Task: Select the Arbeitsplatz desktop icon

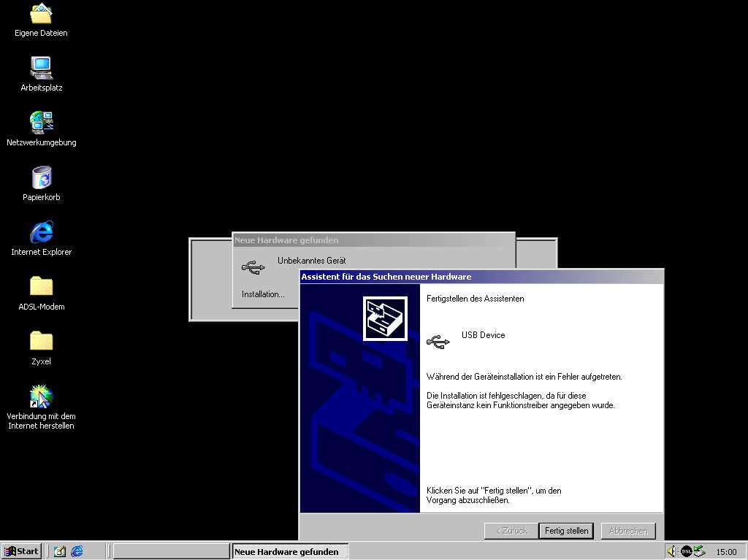Action: pos(41,69)
